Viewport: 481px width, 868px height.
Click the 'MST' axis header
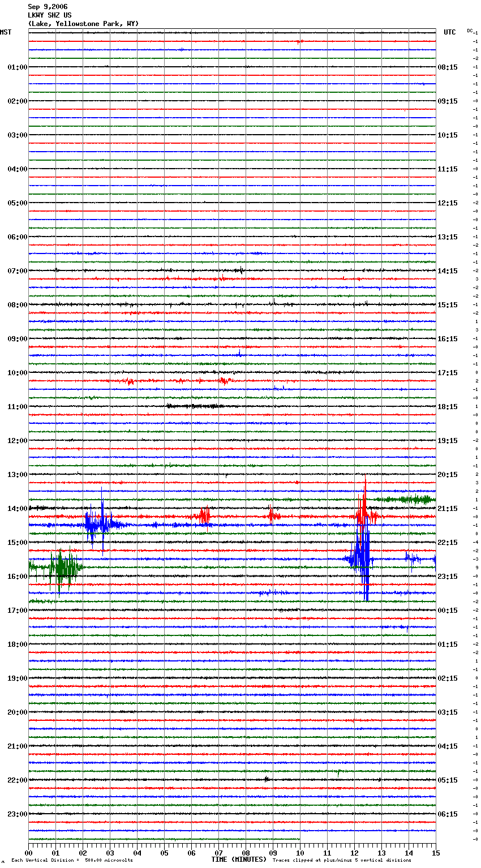(6, 32)
